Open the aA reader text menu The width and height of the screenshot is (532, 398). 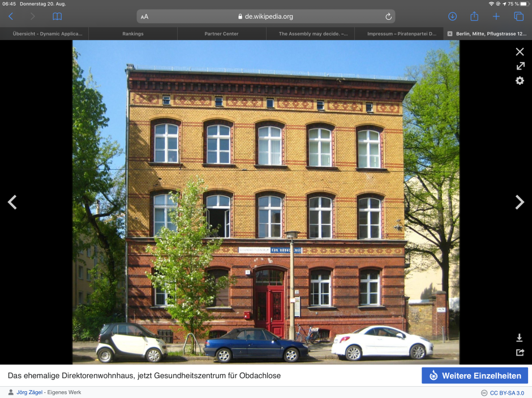pos(145,16)
